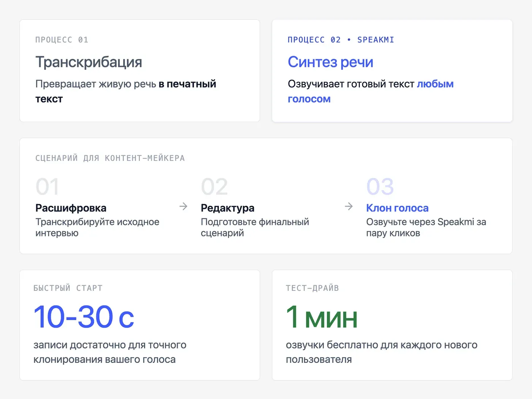Select the large green "1 мин" figure

(x=321, y=317)
